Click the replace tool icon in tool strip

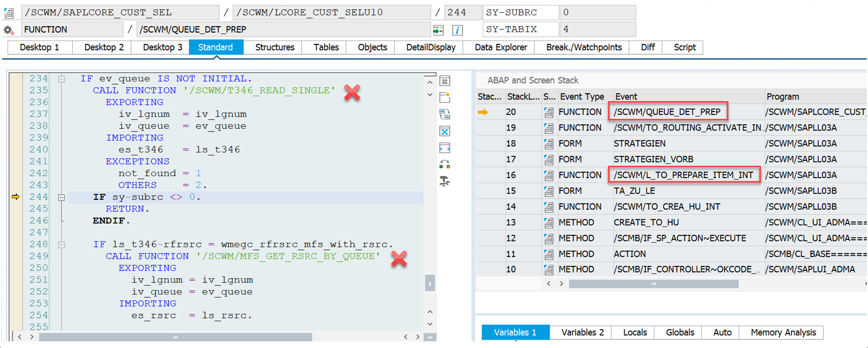pyautogui.click(x=445, y=114)
